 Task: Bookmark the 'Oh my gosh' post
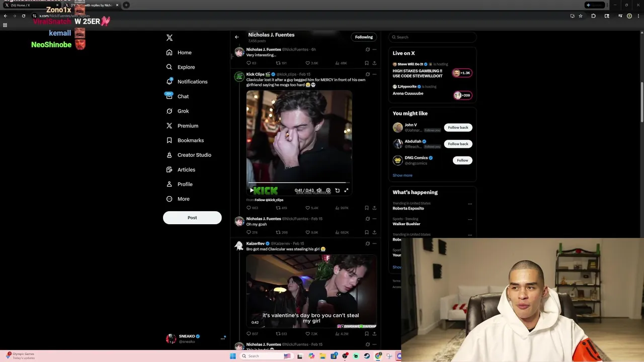pos(367,232)
